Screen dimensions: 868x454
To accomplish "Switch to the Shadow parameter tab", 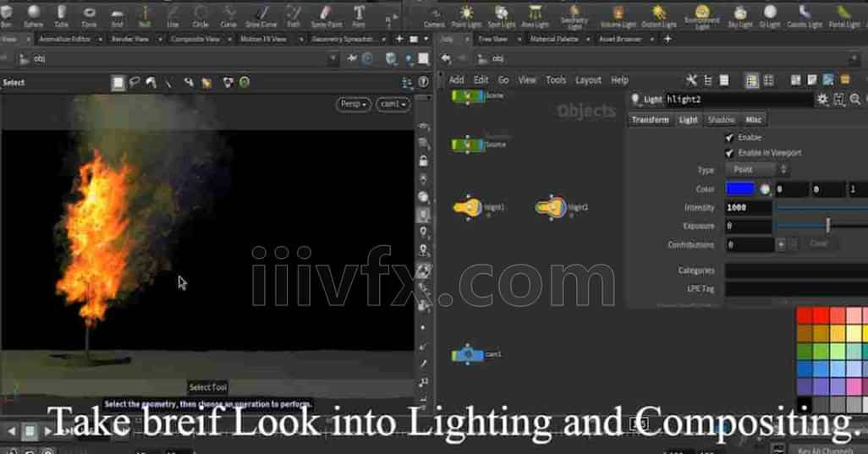I will [722, 119].
